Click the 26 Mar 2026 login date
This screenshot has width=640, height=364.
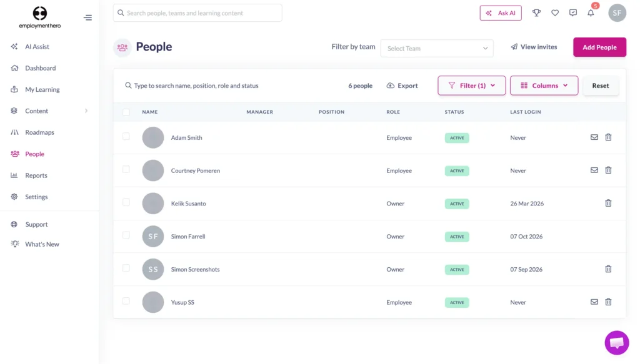click(526, 204)
